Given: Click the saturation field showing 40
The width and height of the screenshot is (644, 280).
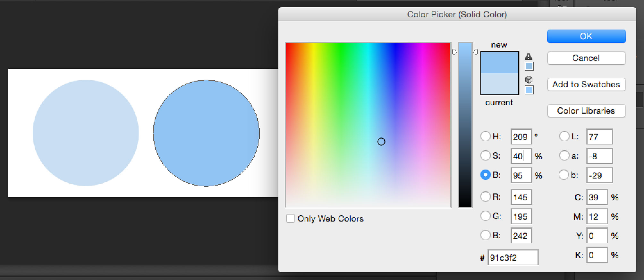Looking at the screenshot, I should 521,156.
